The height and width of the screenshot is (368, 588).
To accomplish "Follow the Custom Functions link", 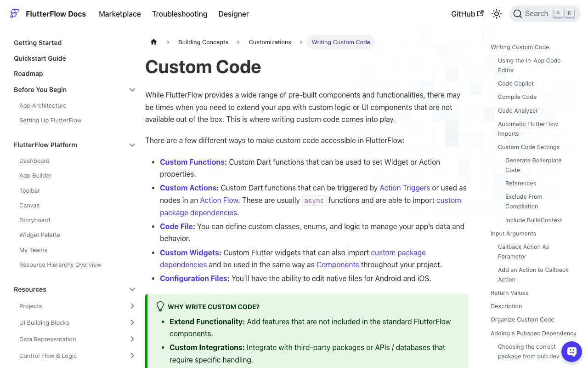I will (193, 162).
